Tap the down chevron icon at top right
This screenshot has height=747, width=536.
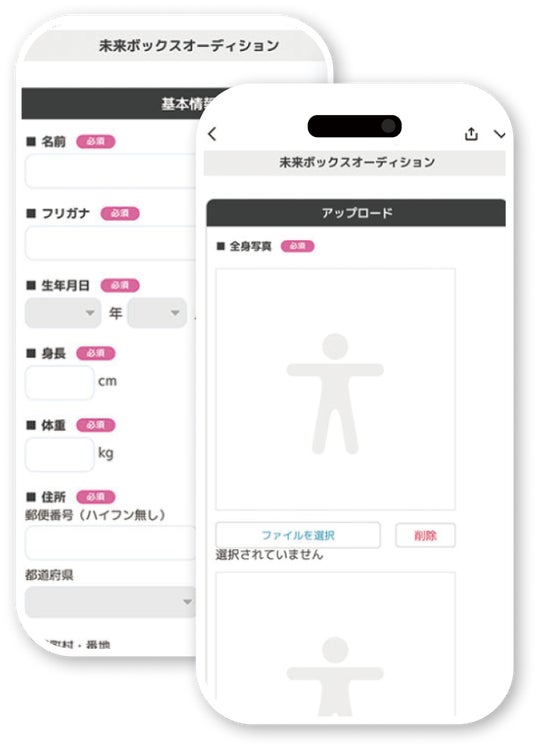click(x=499, y=134)
